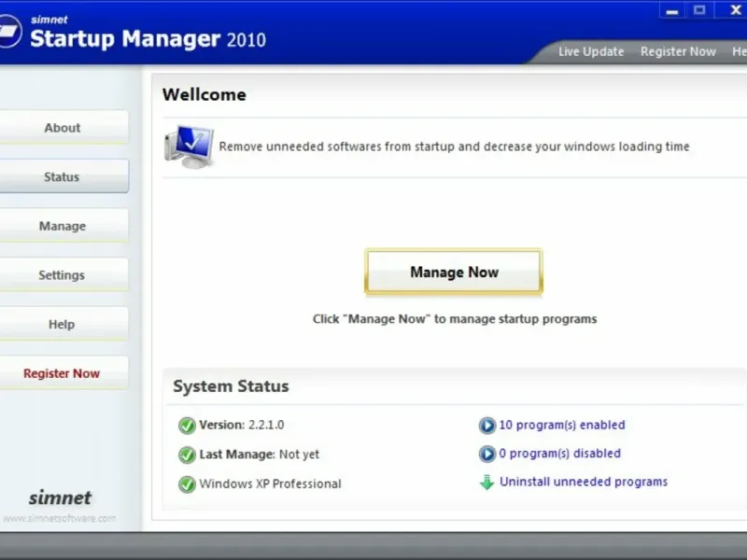
Task: Click the Version: 2.2.1.0 text
Action: point(242,425)
